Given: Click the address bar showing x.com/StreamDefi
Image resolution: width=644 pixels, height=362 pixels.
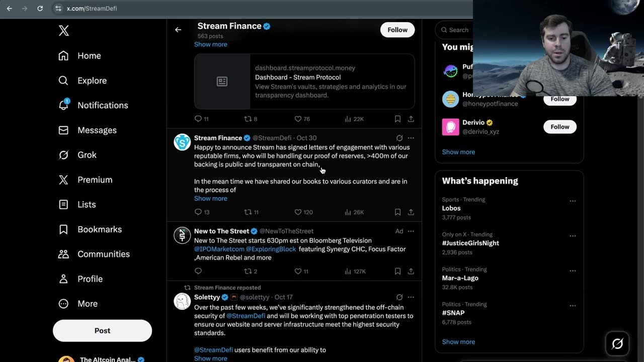Looking at the screenshot, I should (x=262, y=9).
